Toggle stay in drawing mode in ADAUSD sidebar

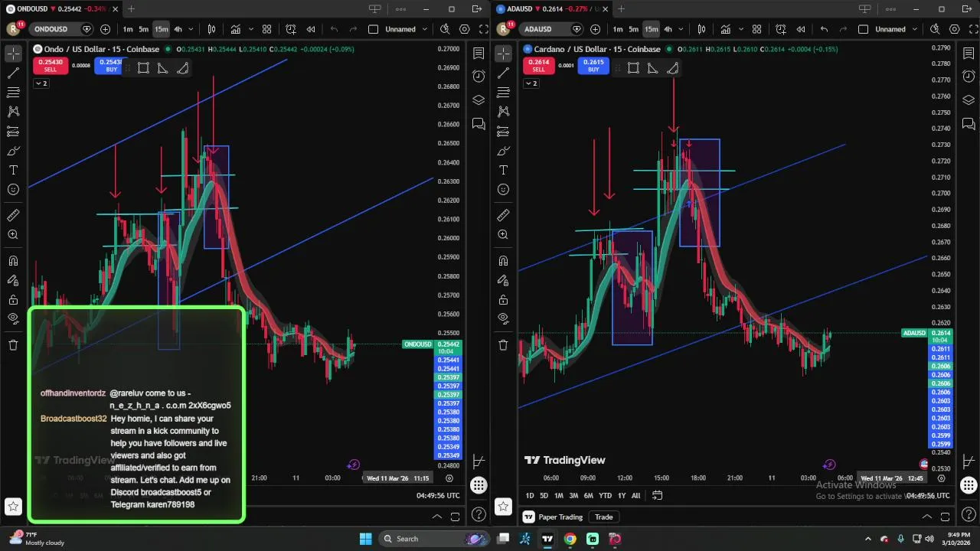click(x=503, y=280)
